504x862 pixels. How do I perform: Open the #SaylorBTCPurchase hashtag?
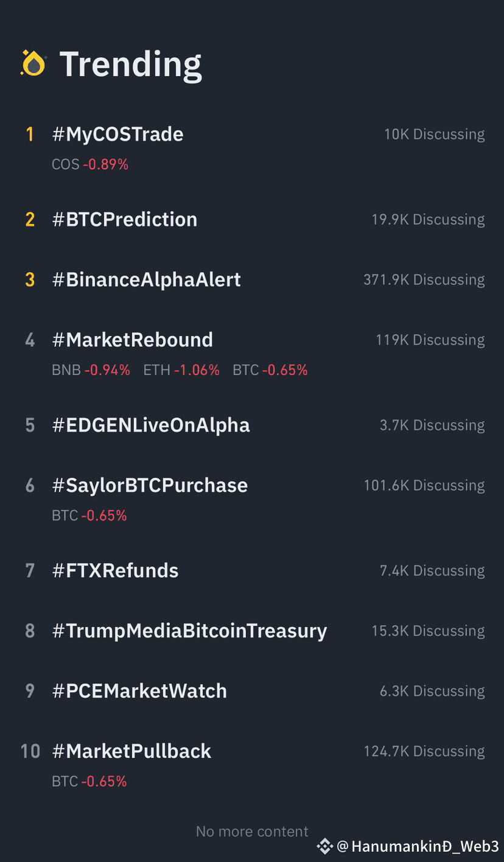point(150,485)
